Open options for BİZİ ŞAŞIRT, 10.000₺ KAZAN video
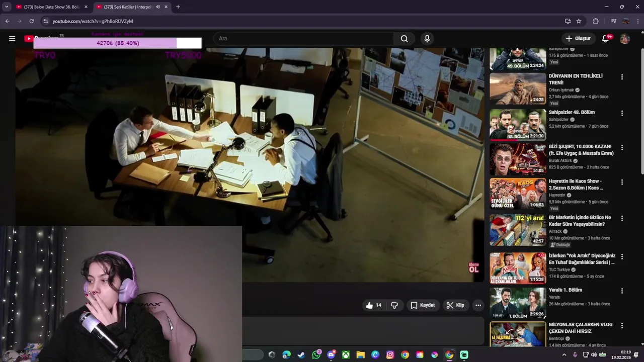The height and width of the screenshot is (362, 644). point(622,147)
